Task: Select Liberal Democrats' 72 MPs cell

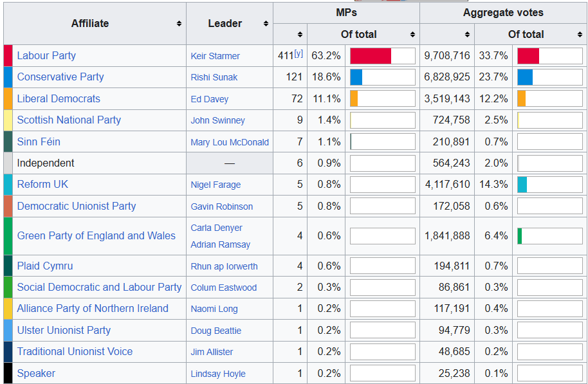Action: point(290,98)
